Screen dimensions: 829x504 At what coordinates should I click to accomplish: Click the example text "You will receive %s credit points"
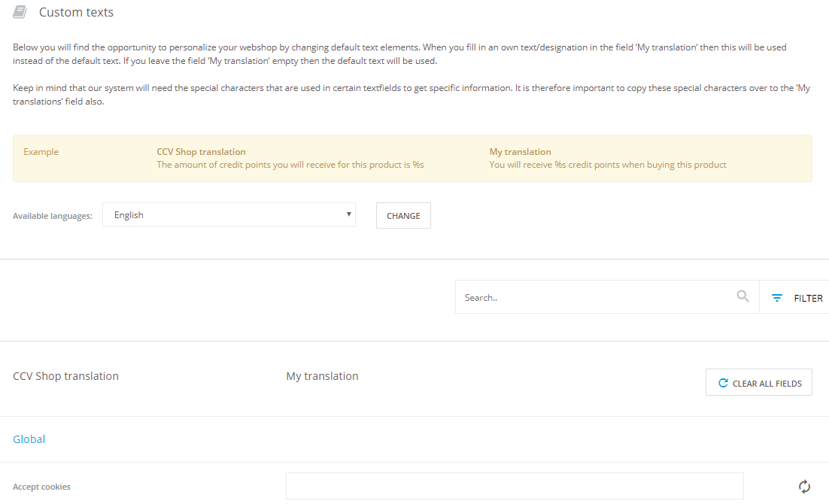(x=607, y=165)
